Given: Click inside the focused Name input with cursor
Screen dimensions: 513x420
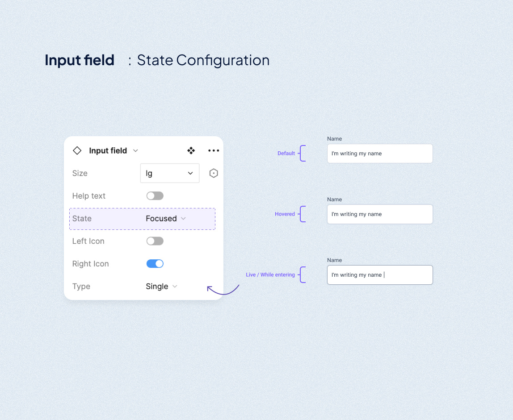Looking at the screenshot, I should pos(380,274).
